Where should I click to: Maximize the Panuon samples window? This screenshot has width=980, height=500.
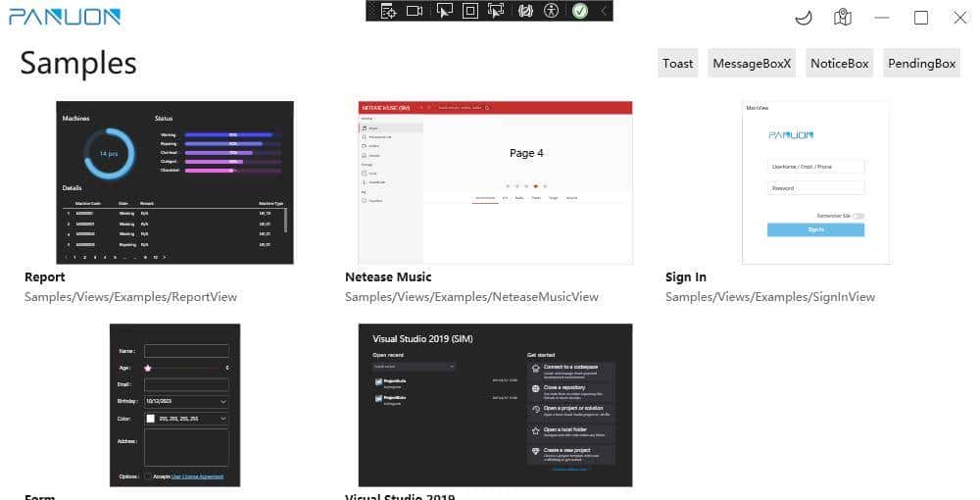tap(921, 18)
